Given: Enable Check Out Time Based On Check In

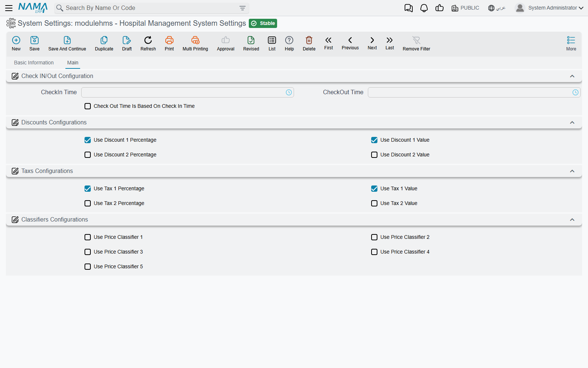Looking at the screenshot, I should tap(87, 106).
